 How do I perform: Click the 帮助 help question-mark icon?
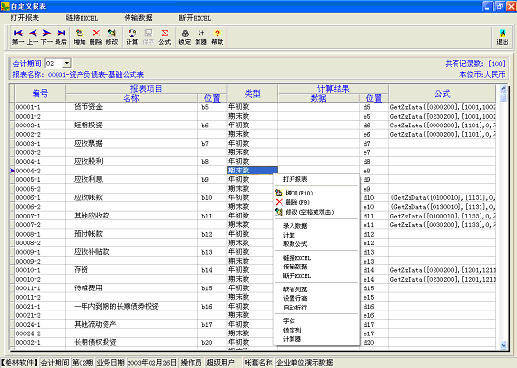217,37
